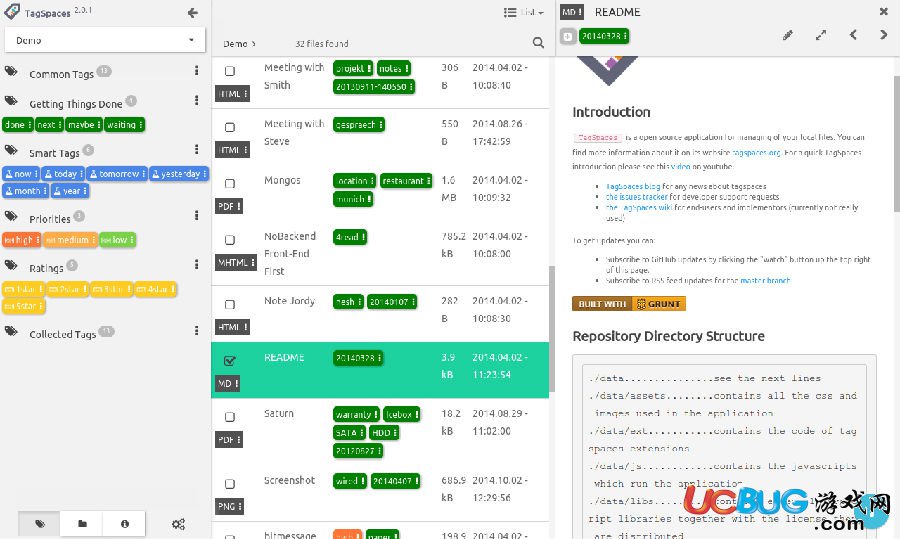Viewport: 900px width, 539px height.
Task: Open Getting Things Done group options menu
Action: tap(196, 100)
